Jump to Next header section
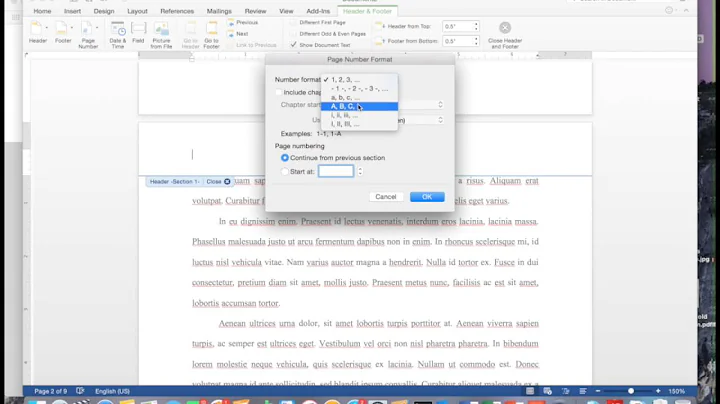This screenshot has width=720, height=404. [238, 34]
